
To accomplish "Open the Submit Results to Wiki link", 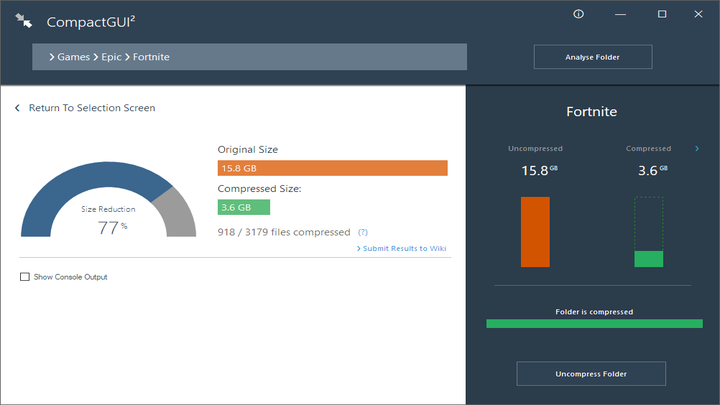I will 403,248.
